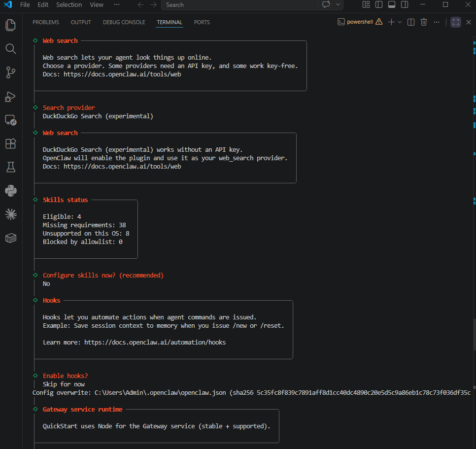Screen dimensions: 476x449
Task: Open the Testing flask view
Action: pyautogui.click(x=11, y=167)
